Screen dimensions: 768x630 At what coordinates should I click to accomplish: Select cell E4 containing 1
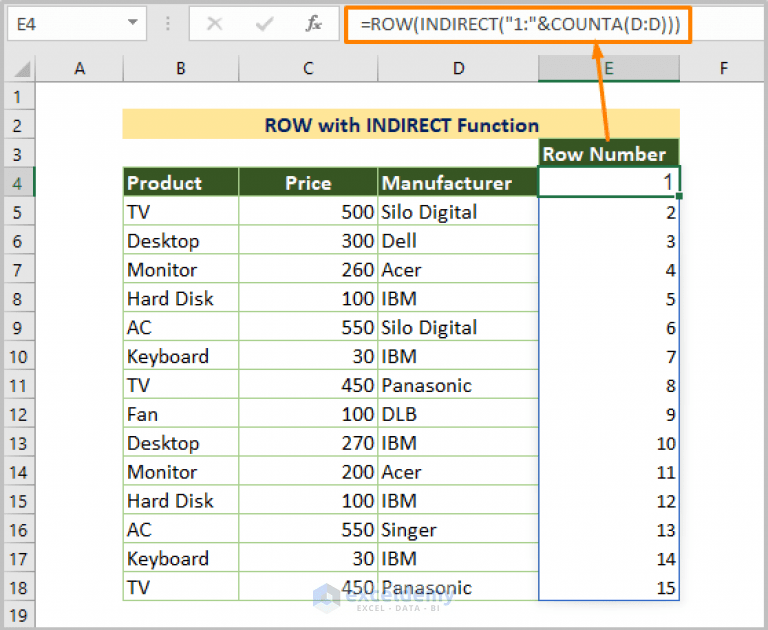(x=609, y=182)
